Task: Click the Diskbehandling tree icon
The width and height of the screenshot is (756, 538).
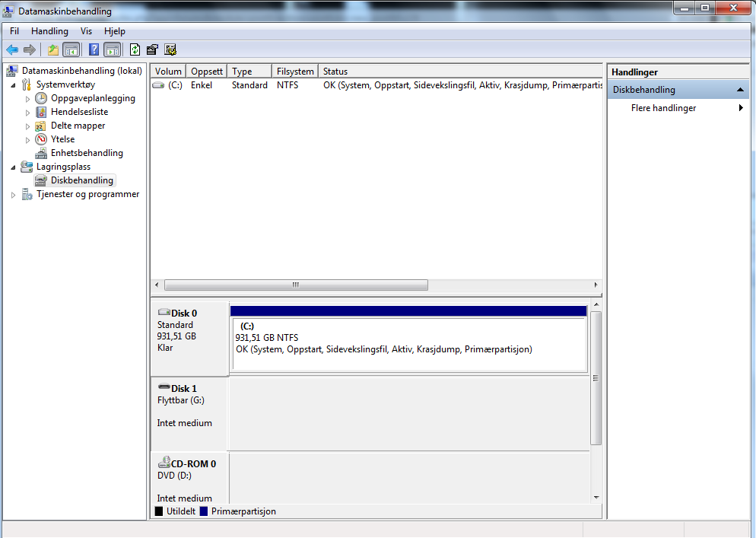Action: pos(41,180)
